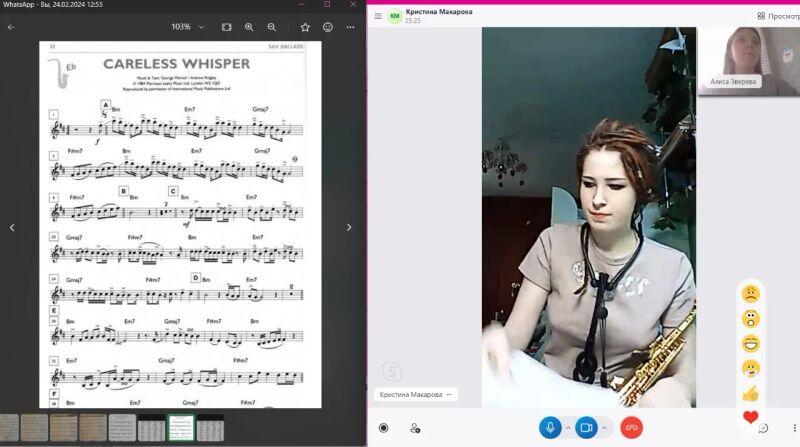Click the fit-to-window icon in viewer toolbar

point(227,27)
